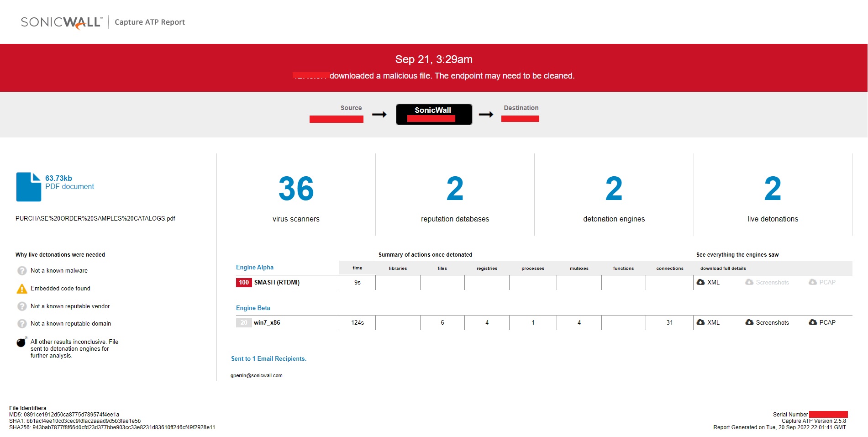Image resolution: width=868 pixels, height=437 pixels.
Task: Click the black SonicWall box in flow diagram
Action: [x=434, y=115]
